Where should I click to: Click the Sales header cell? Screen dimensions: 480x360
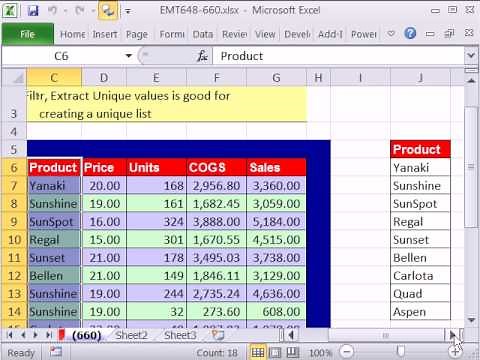[x=276, y=167]
